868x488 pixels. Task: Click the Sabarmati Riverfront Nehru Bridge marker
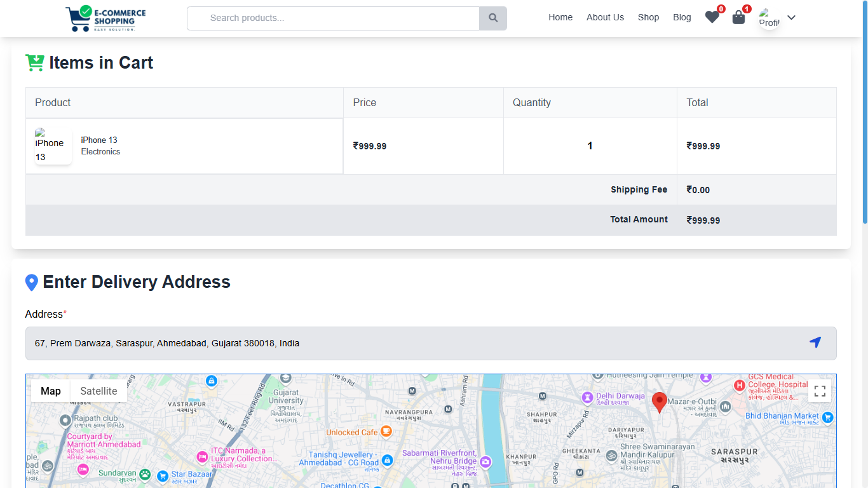click(x=486, y=462)
